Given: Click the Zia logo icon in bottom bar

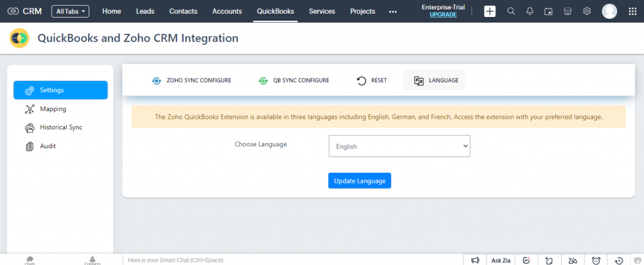Looking at the screenshot, I should click(572, 260).
